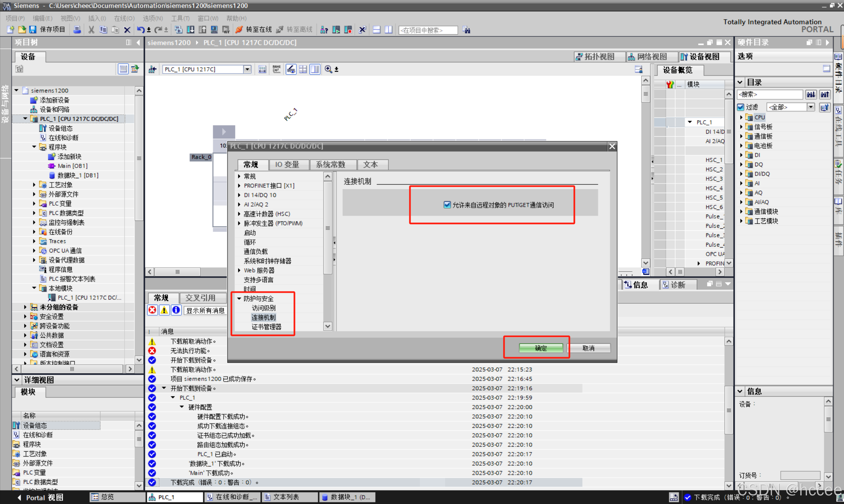Click the project search input field
Screen dimensions: 844x504
(428, 30)
